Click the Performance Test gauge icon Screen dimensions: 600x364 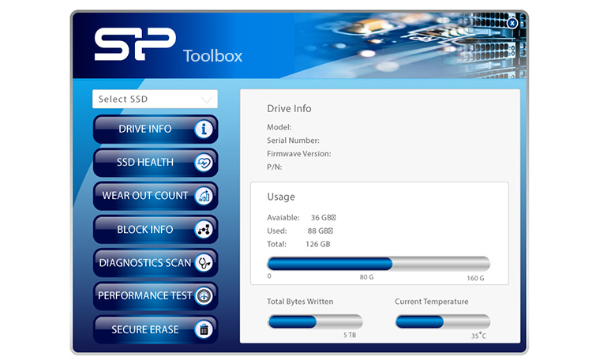point(204,296)
